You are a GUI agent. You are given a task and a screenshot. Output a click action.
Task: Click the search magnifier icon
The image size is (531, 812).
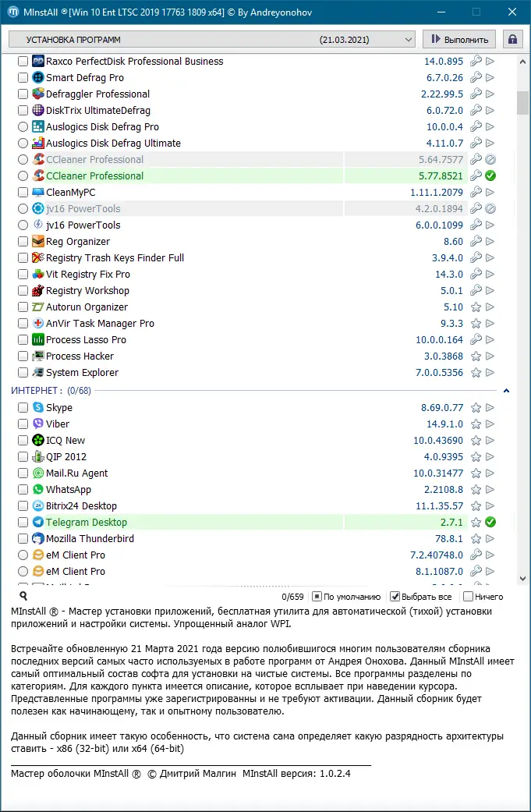(x=23, y=596)
